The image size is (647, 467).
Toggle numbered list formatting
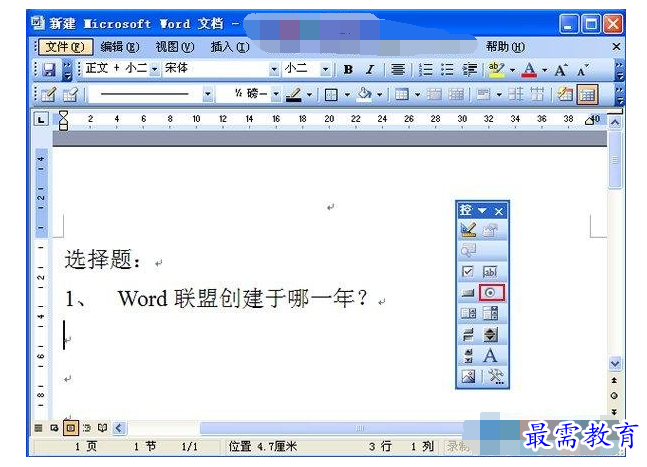[x=426, y=70]
